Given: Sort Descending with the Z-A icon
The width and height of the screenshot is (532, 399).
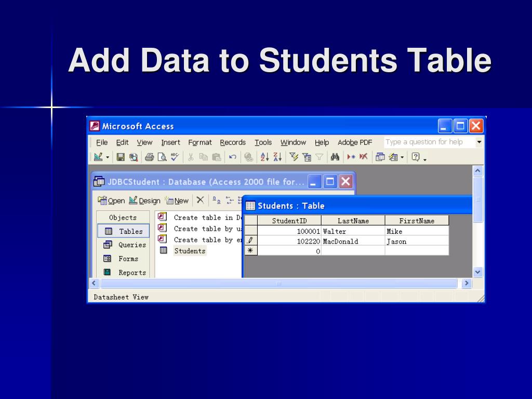Looking at the screenshot, I should 277,157.
